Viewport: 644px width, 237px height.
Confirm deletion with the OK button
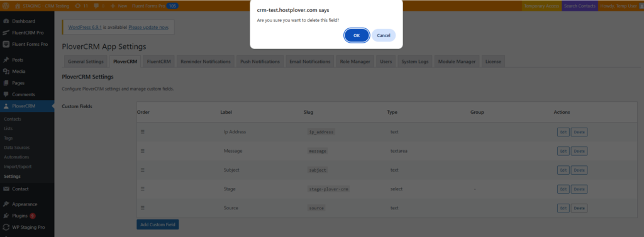point(357,35)
